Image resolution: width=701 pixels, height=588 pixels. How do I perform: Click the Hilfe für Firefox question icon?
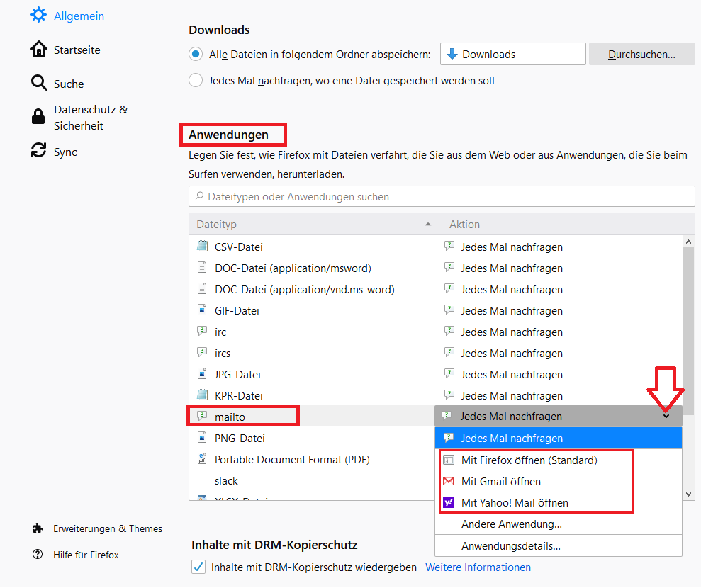38,555
